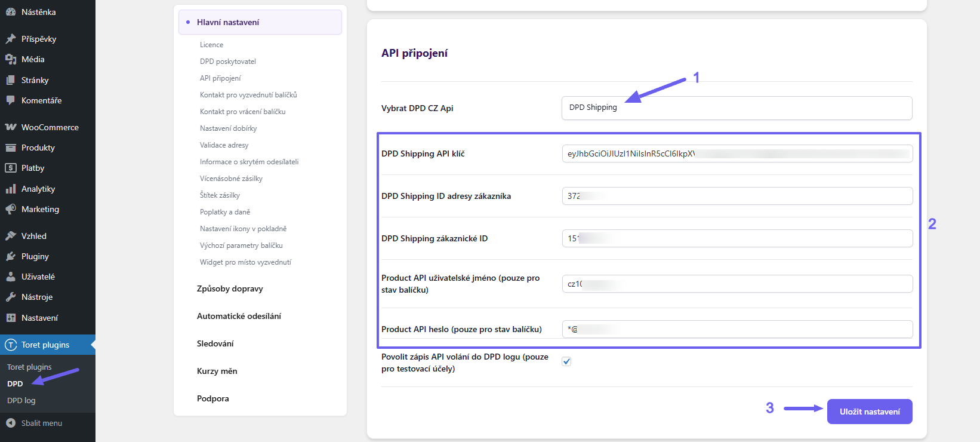The image size is (980, 442).
Task: Click the Nastavení sliders icon
Action: [x=11, y=318]
